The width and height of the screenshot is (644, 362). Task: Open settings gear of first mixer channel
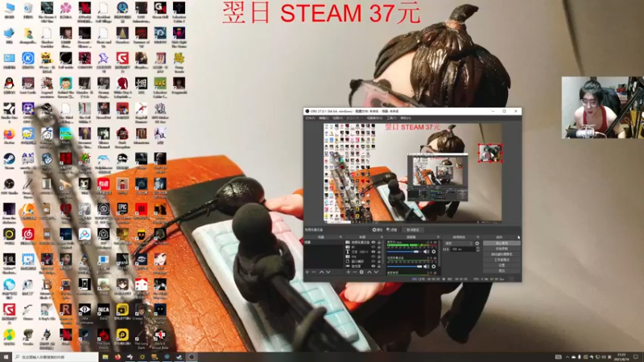[x=434, y=252]
